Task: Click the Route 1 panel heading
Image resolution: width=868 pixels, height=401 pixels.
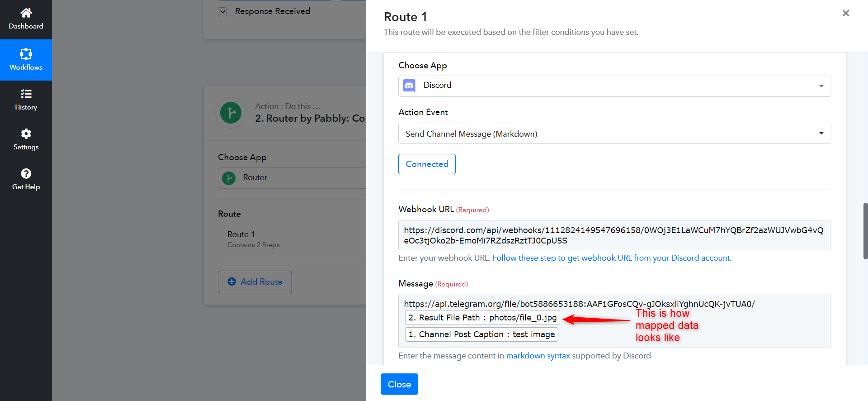Action: [406, 17]
